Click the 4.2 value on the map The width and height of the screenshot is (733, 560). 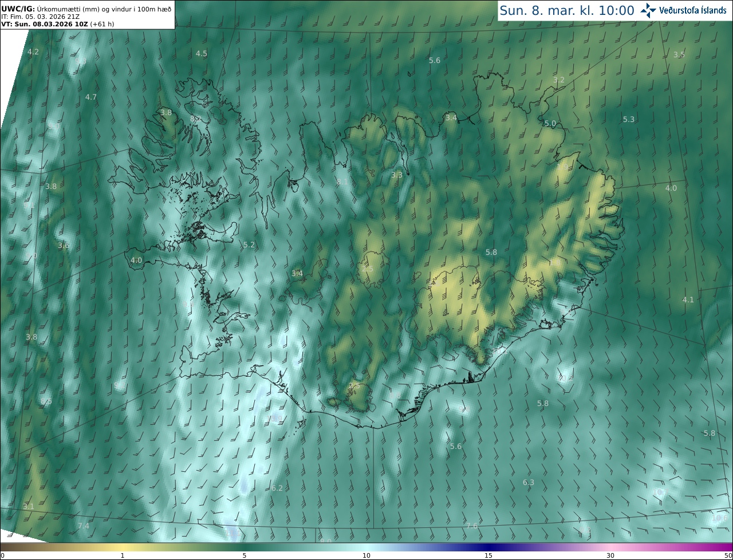tap(33, 52)
